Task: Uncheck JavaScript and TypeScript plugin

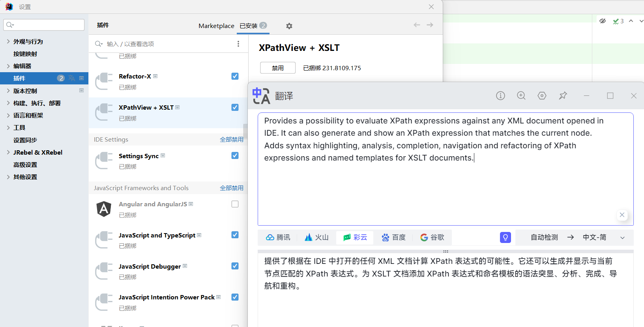Action: (235, 235)
